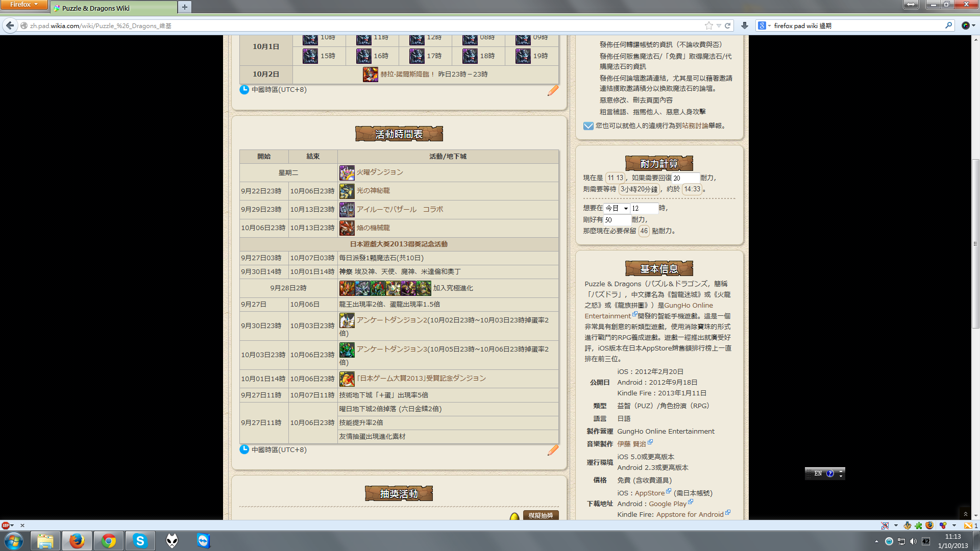This screenshot has width=980, height=551.
Task: Open the Firefox icon in the Windows taskbar
Action: click(x=77, y=541)
